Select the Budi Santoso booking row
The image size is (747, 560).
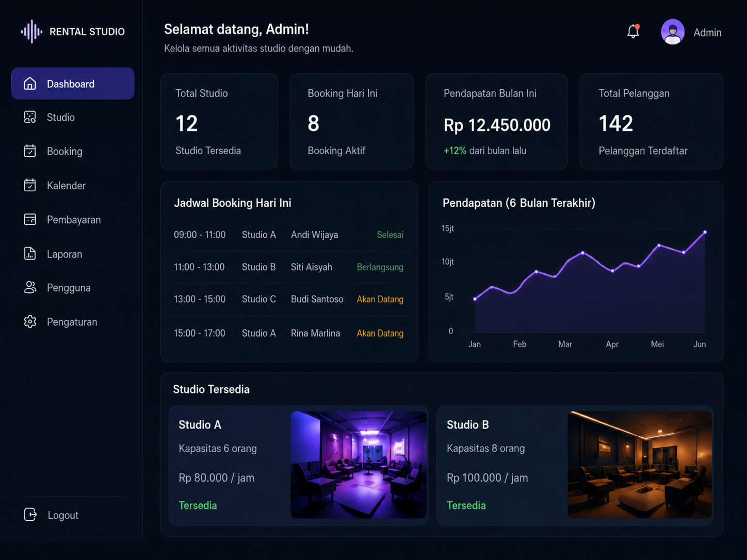tap(289, 299)
